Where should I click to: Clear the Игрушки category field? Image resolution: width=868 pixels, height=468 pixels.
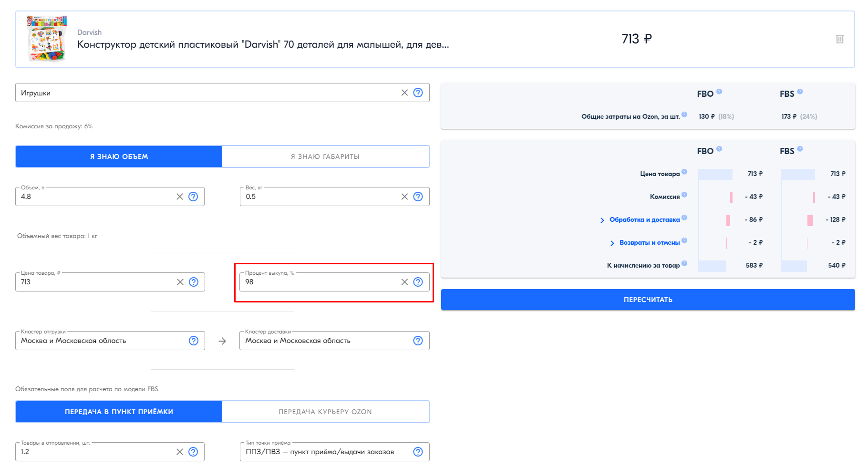coord(404,93)
